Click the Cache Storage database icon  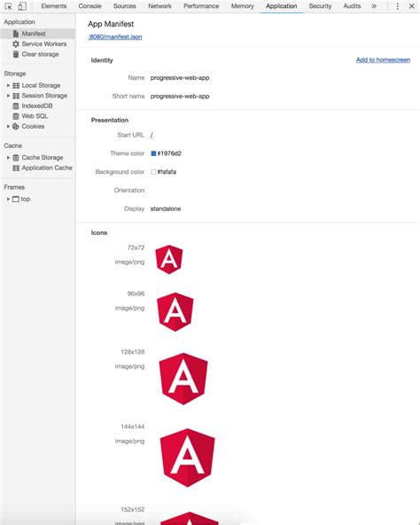tap(16, 157)
